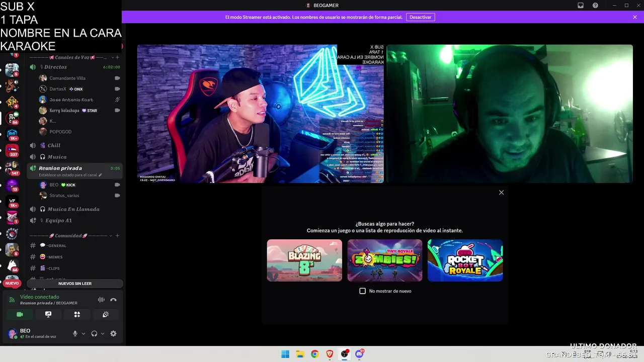Join the Directos voice channel
644x362 pixels.
tap(74, 67)
